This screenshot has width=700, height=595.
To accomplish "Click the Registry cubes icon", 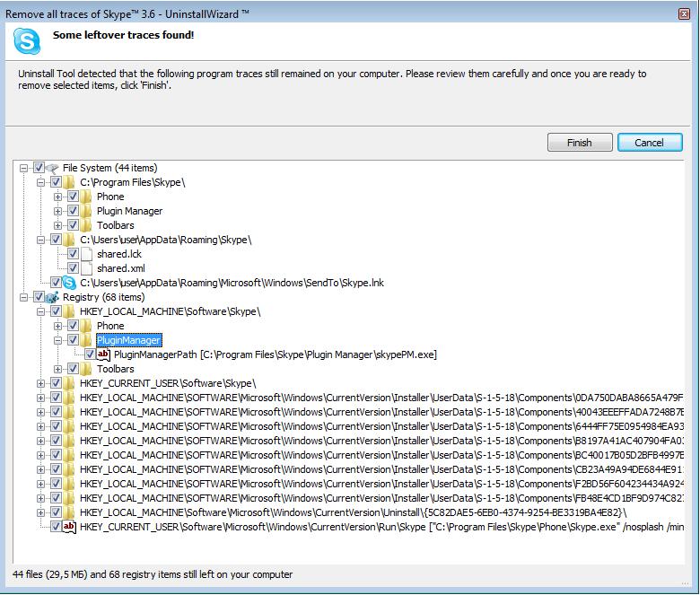I will pyautogui.click(x=53, y=297).
